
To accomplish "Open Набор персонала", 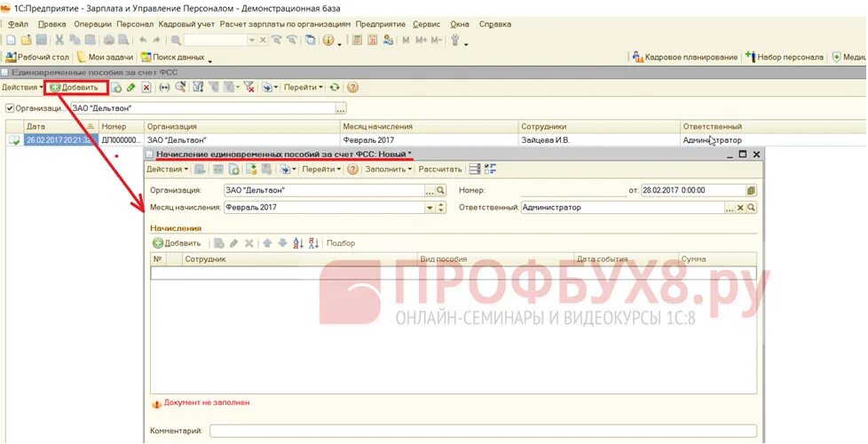I will point(785,57).
